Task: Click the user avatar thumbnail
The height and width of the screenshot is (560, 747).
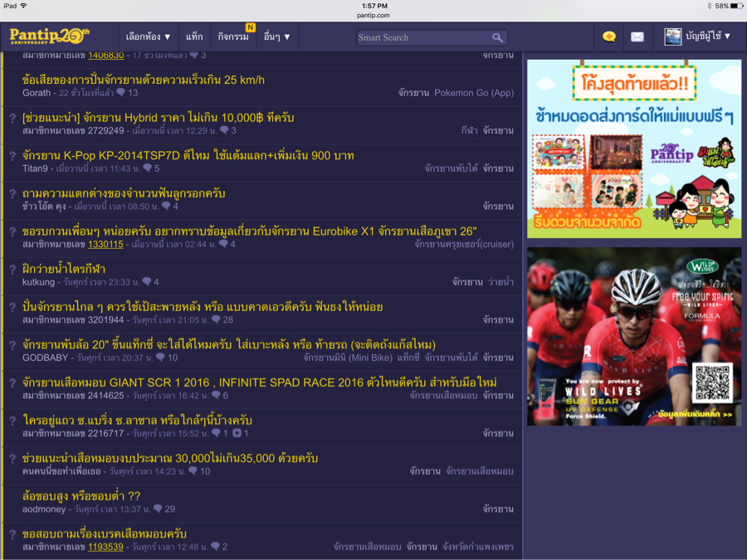Action: point(672,37)
